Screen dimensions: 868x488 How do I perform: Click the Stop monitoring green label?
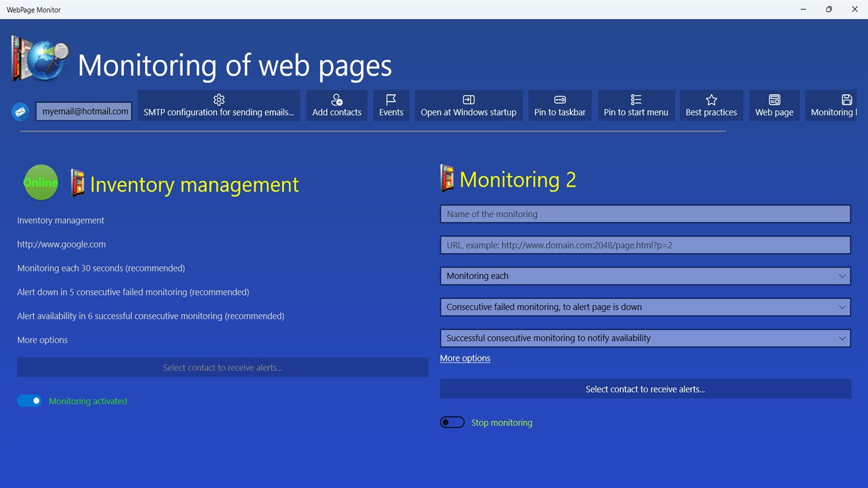click(501, 422)
